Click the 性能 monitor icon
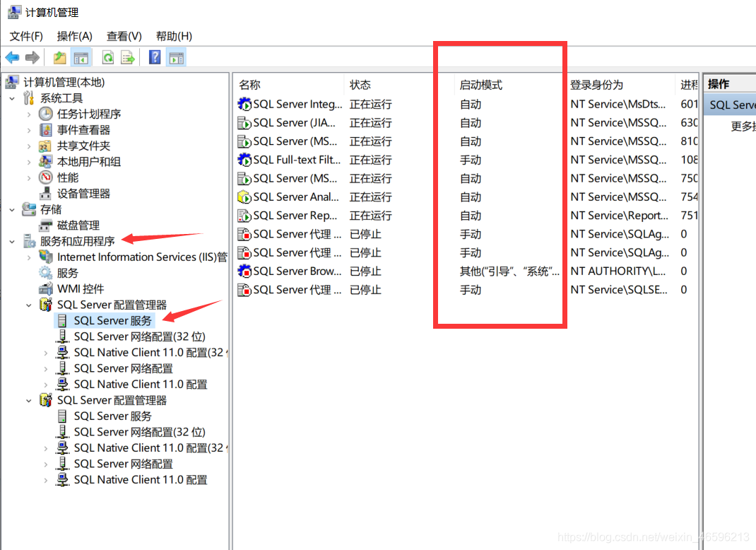This screenshot has width=756, height=550. pos(45,177)
